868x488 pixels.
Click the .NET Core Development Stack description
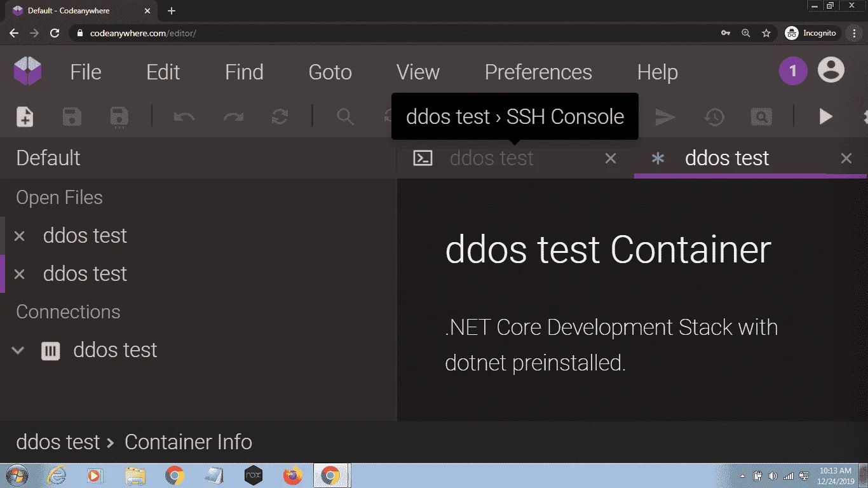(611, 345)
